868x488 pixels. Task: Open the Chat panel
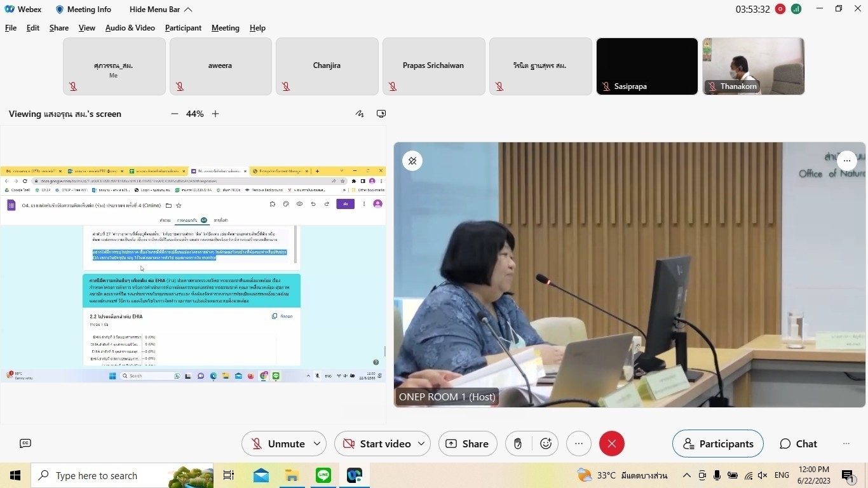(x=799, y=444)
